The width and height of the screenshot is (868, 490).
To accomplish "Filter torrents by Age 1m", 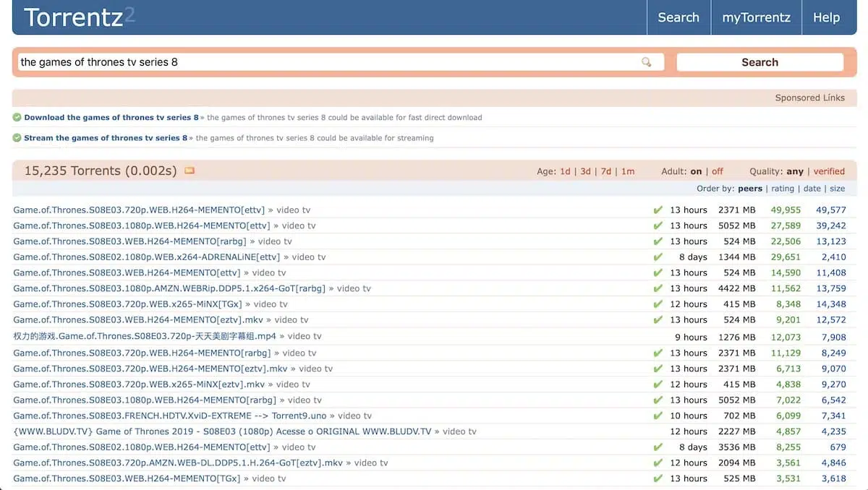I will point(628,171).
